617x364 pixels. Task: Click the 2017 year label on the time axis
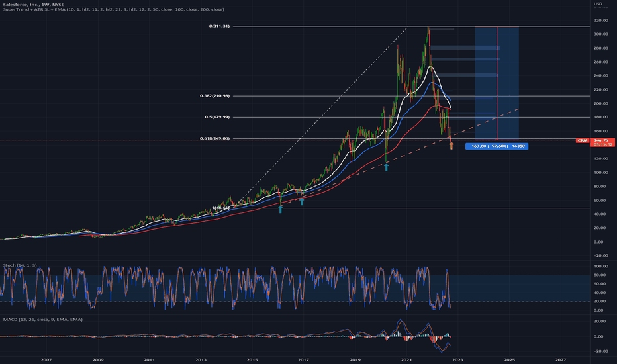(303, 359)
